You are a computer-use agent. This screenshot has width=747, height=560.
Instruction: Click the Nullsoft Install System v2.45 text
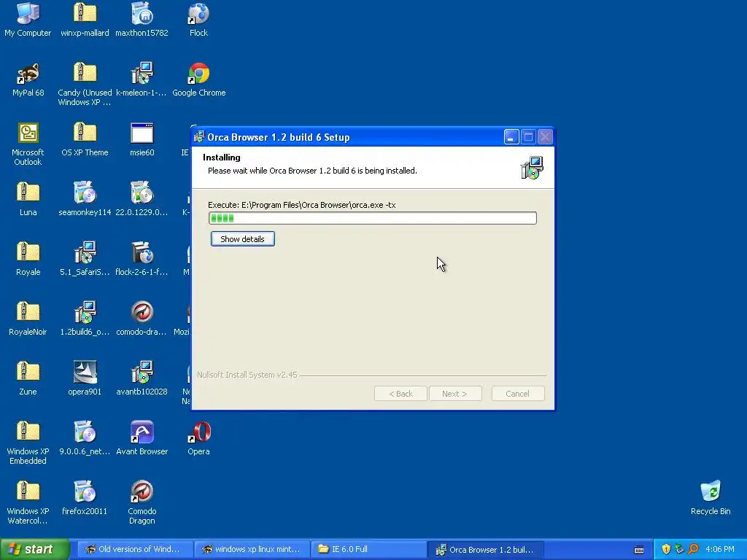(x=247, y=375)
